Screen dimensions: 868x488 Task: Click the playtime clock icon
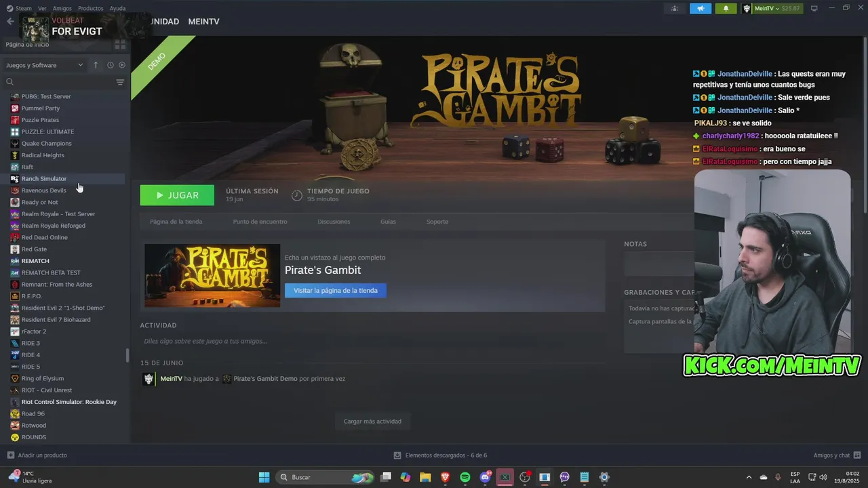[x=297, y=195]
